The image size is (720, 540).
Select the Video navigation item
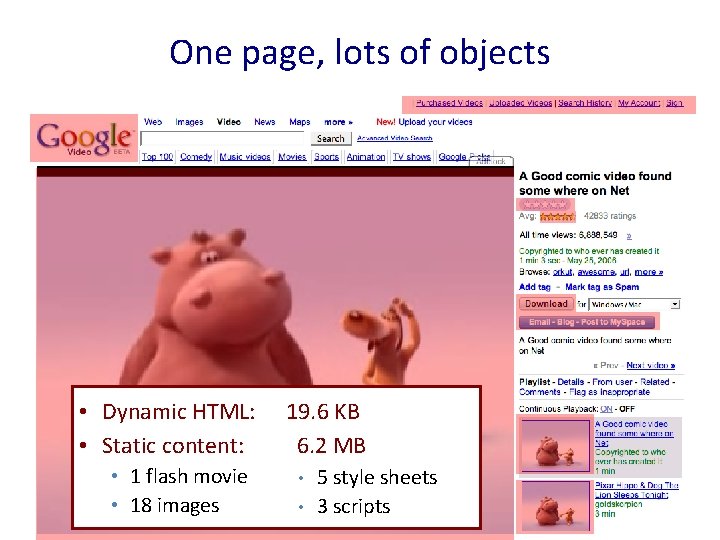coord(229,122)
